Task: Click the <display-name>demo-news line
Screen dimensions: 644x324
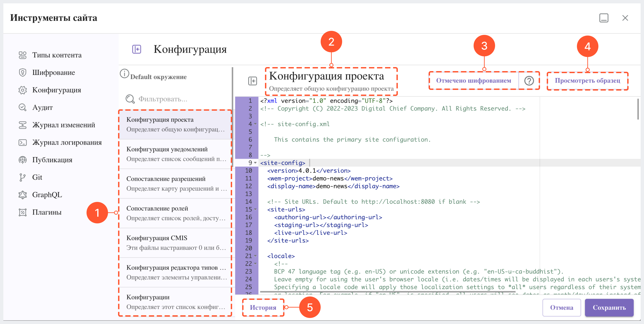Action: pyautogui.click(x=333, y=186)
